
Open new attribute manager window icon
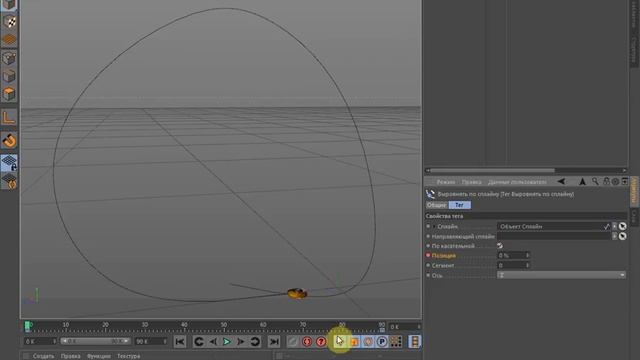624,181
